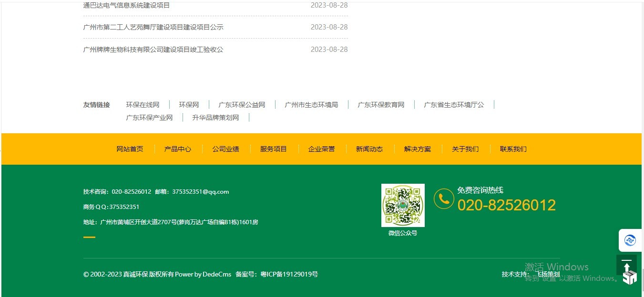Navigate to 企业荣誉 page
Image resolution: width=644 pixels, height=297 pixels.
[321, 149]
